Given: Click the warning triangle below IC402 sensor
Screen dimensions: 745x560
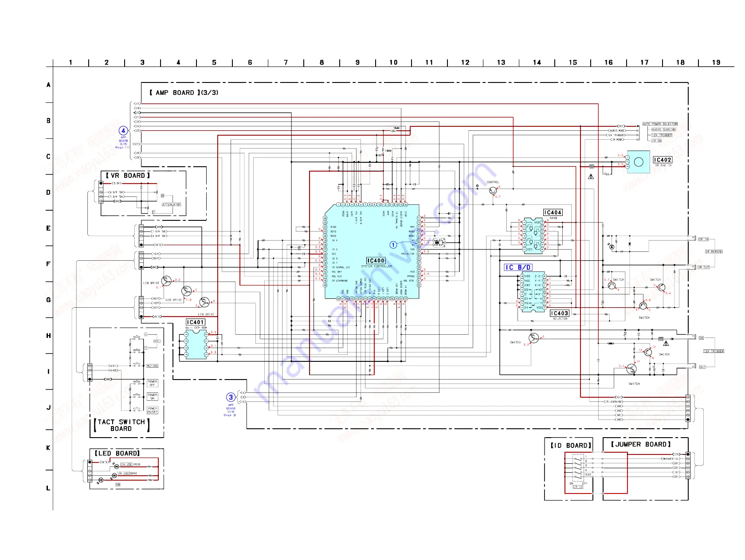Looking at the screenshot, I should point(591,176).
